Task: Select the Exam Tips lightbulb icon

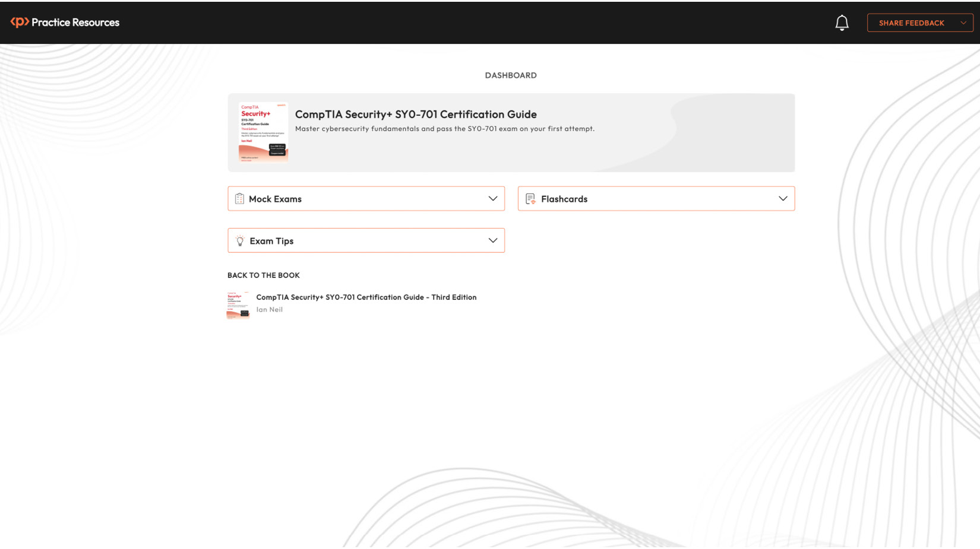Action: coord(239,240)
